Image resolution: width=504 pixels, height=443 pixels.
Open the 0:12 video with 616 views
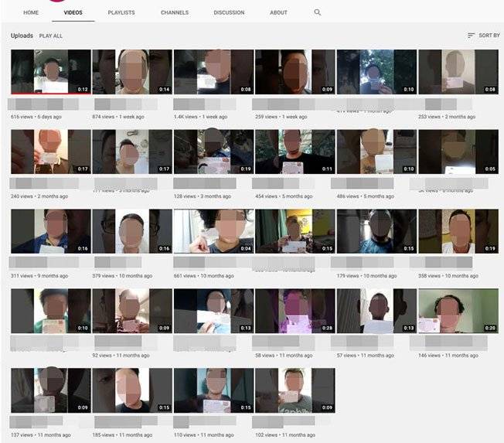coord(50,72)
